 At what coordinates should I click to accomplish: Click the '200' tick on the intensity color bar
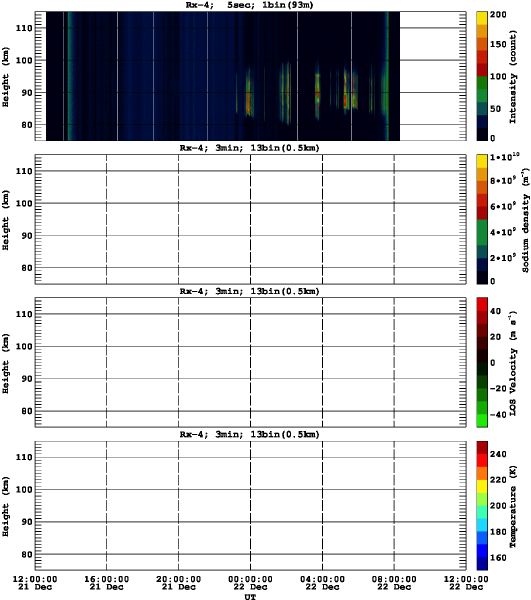point(498,15)
